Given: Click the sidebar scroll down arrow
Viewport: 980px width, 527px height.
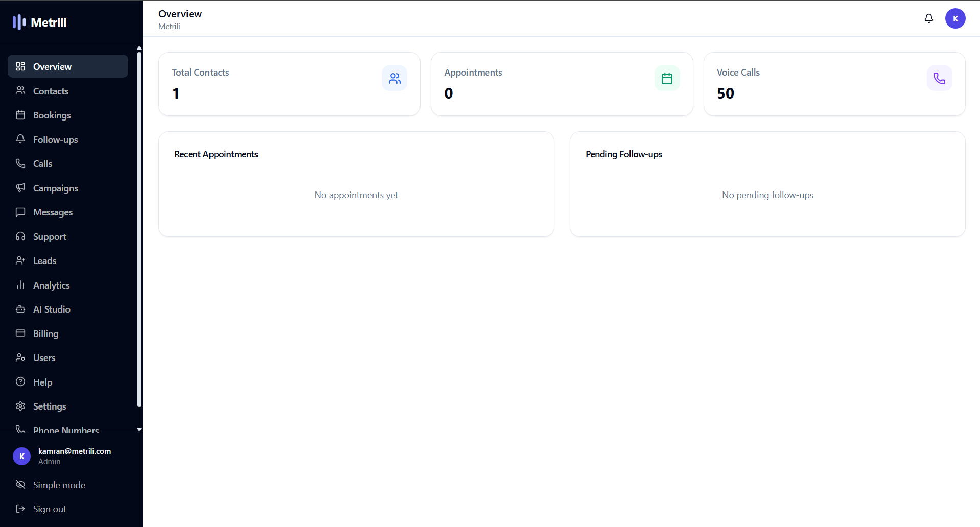Looking at the screenshot, I should (139, 429).
